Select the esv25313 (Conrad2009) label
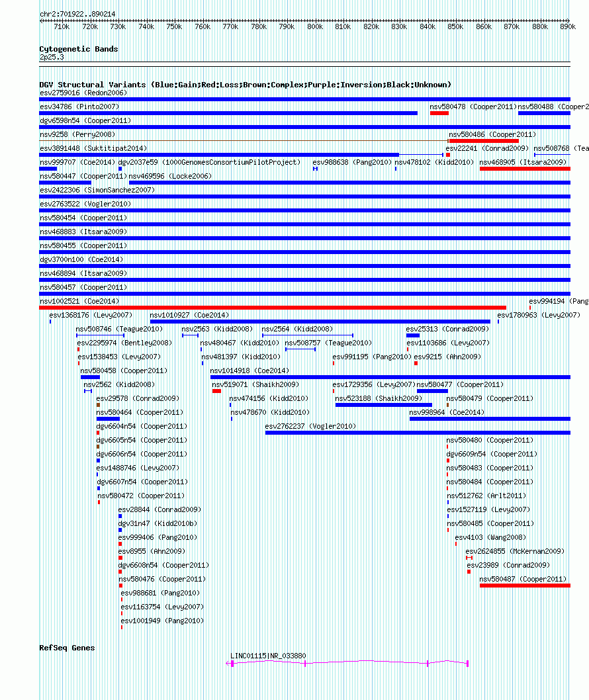The width and height of the screenshot is (589, 700). click(447, 329)
